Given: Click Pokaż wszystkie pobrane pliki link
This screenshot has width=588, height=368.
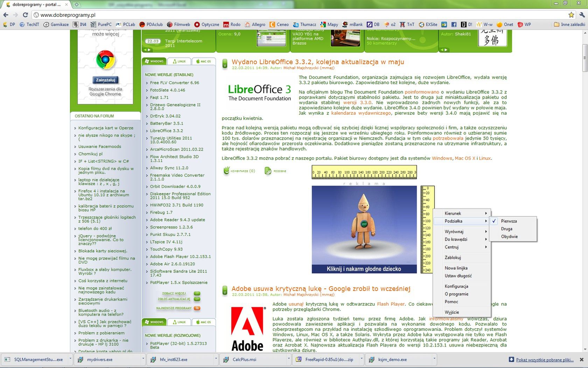Looking at the screenshot, I should coord(545,360).
